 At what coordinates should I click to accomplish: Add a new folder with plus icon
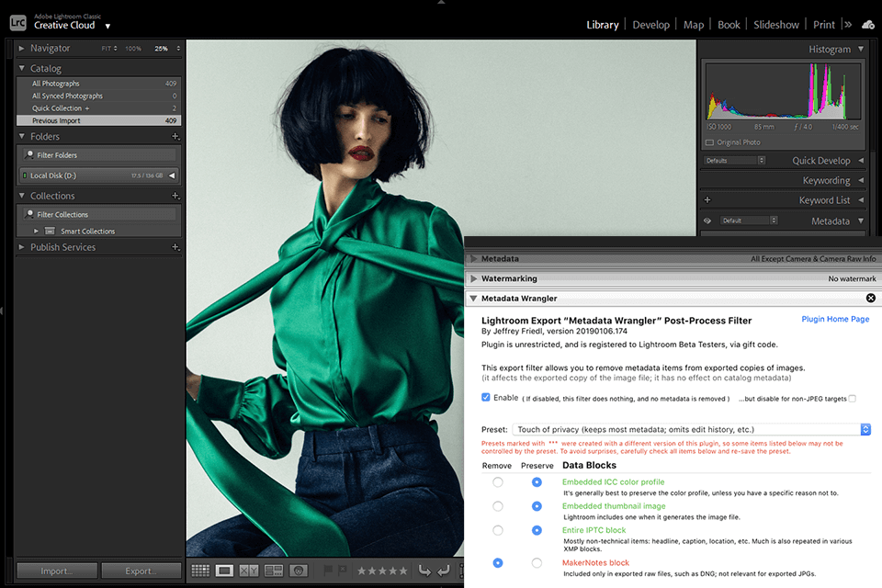[x=175, y=136]
